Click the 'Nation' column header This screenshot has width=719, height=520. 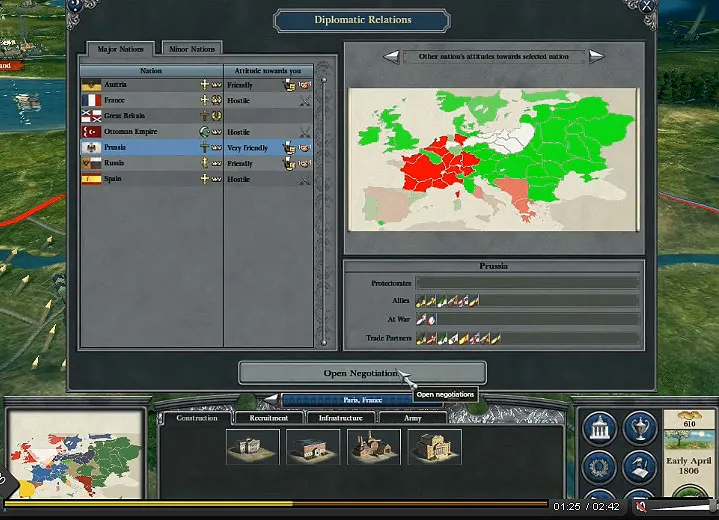[x=151, y=71]
